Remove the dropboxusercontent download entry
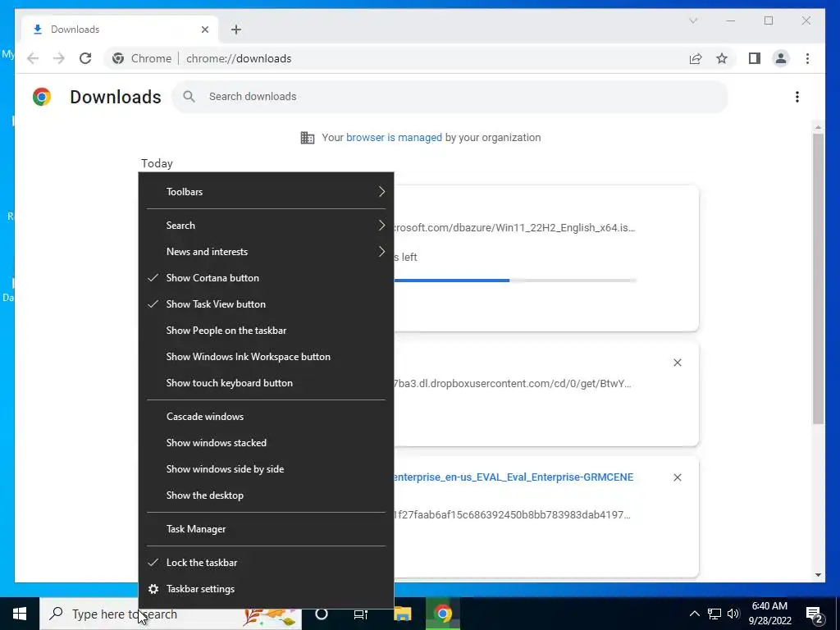Screen dimensions: 840x630 click(x=677, y=363)
